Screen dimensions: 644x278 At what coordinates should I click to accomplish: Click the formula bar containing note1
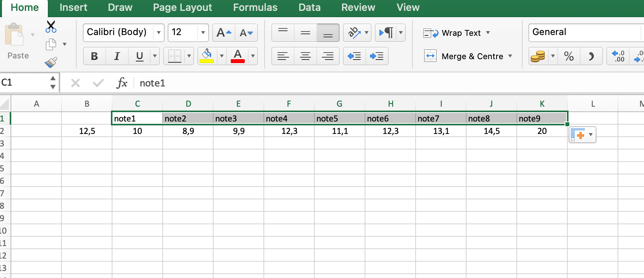click(x=389, y=83)
